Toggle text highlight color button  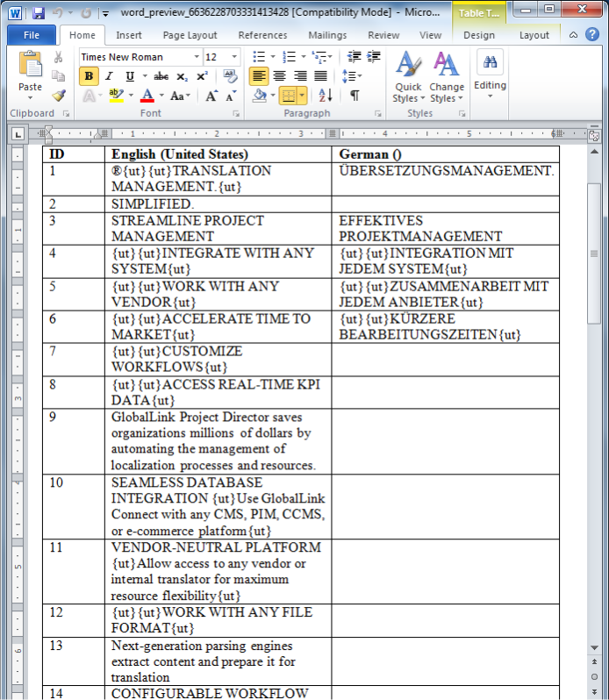pos(116,95)
